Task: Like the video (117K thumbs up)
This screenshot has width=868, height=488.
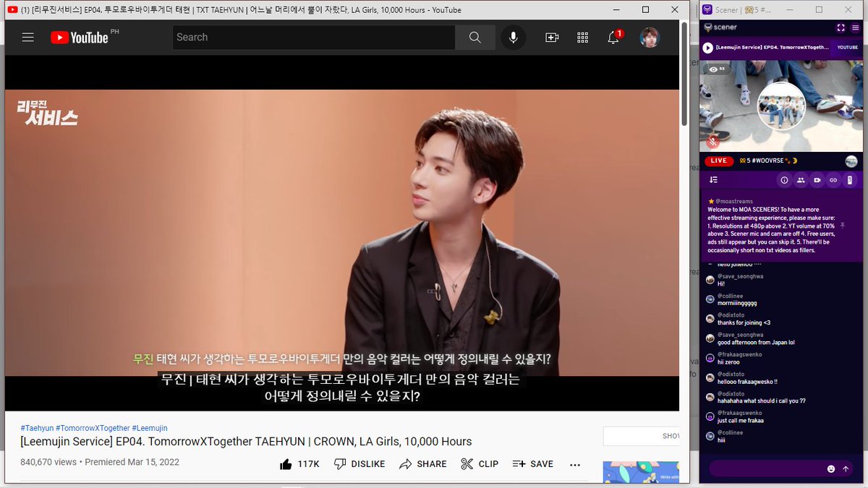Action: [299, 464]
